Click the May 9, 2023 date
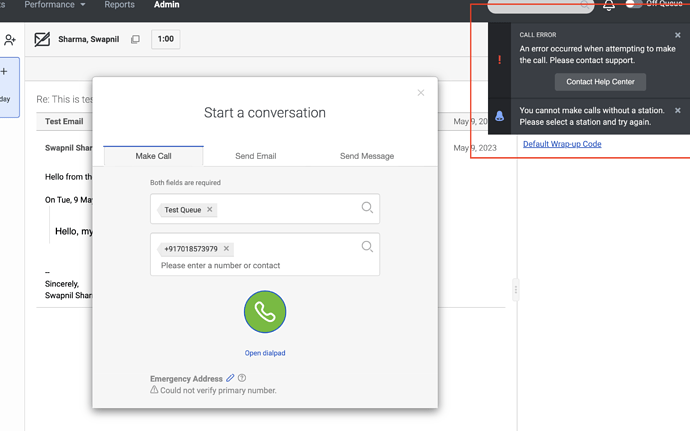This screenshot has height=431, width=690. pyautogui.click(x=475, y=148)
